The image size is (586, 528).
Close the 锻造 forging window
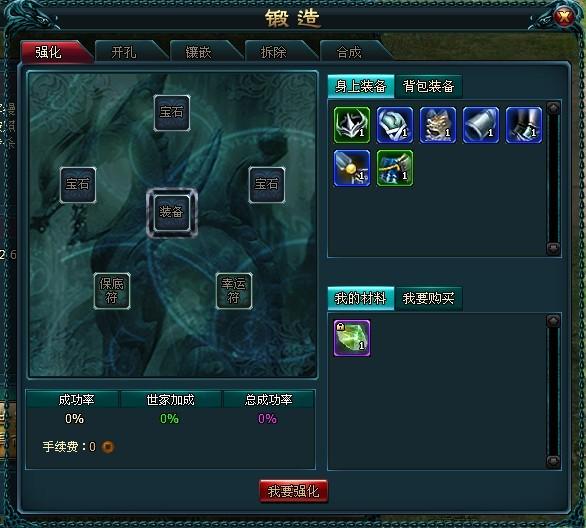point(564,17)
